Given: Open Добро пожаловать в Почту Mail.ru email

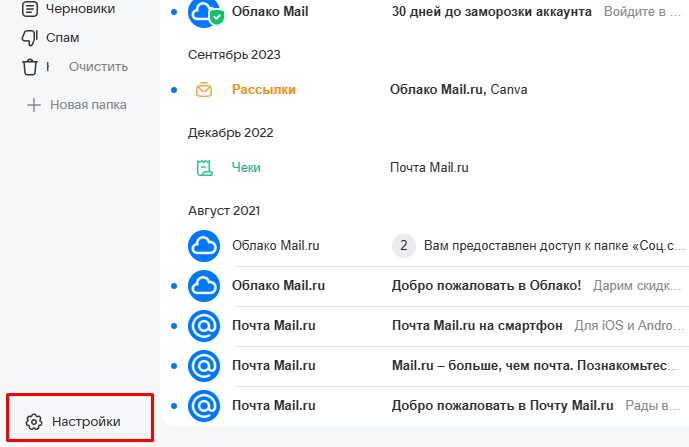Looking at the screenshot, I should (x=502, y=406).
